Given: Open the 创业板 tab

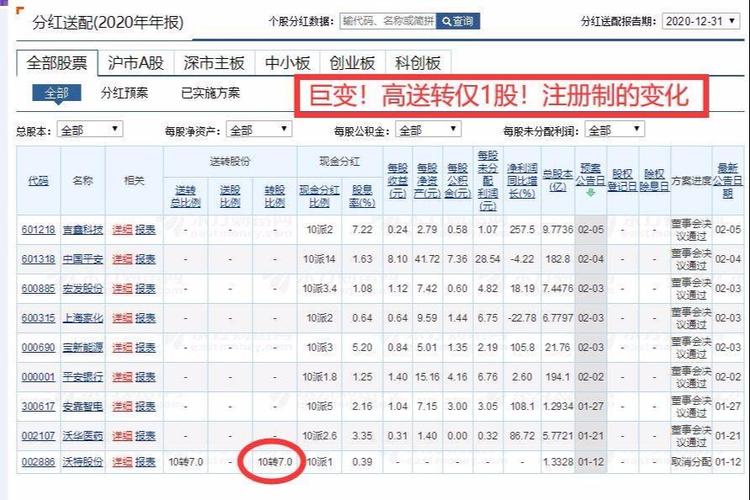Looking at the screenshot, I should [352, 63].
